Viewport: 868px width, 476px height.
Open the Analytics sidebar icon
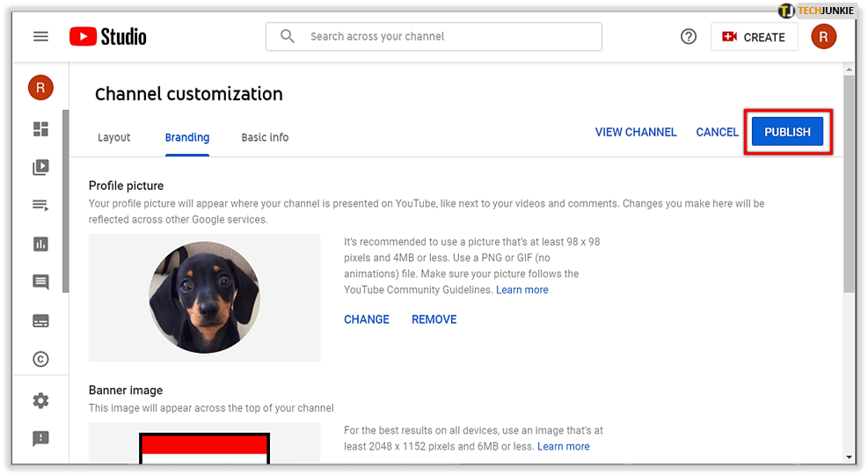coord(40,244)
